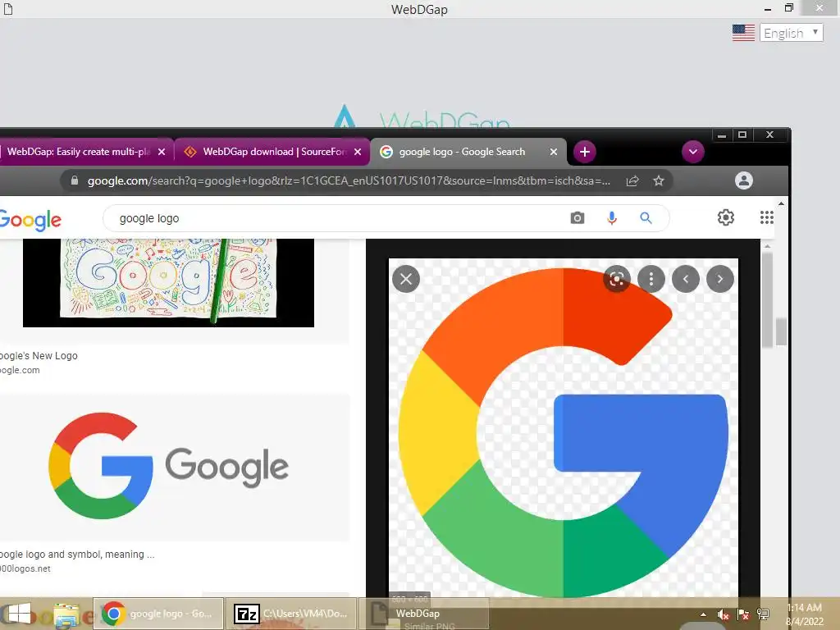This screenshot has width=840, height=630.
Task: Click "Google logo and symbol, meaning" title
Action: click(x=77, y=555)
